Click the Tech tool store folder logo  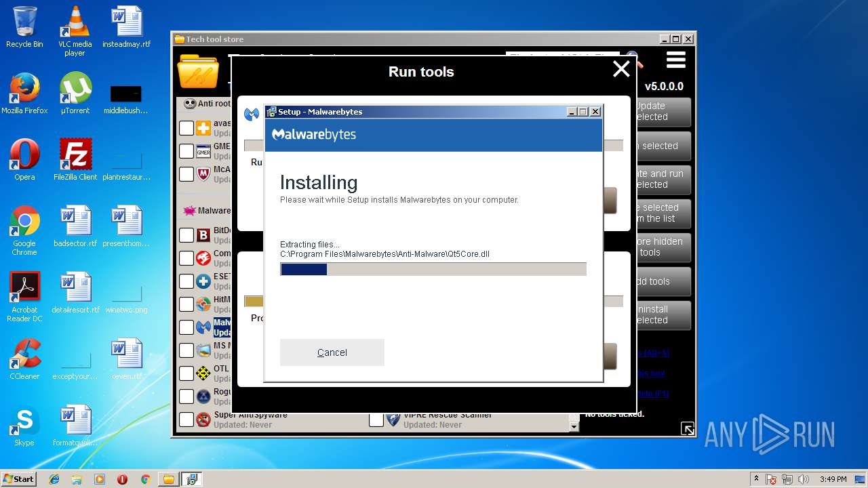198,72
